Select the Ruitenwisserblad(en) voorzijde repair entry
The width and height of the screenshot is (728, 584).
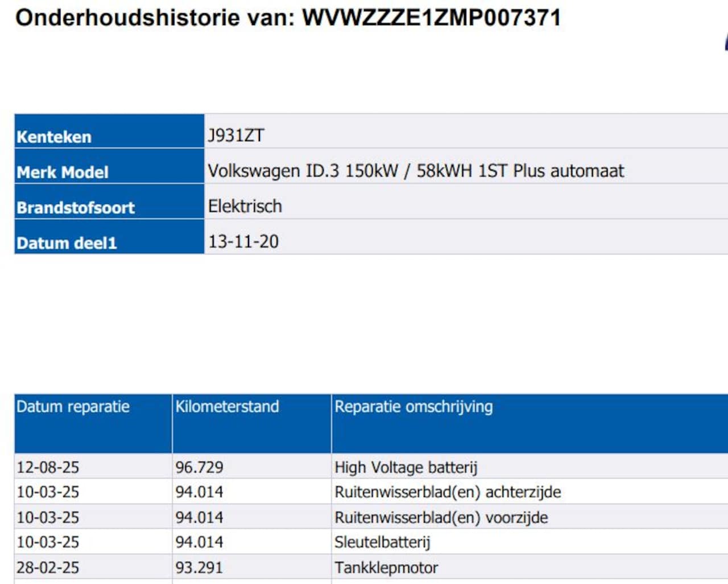coord(441,517)
